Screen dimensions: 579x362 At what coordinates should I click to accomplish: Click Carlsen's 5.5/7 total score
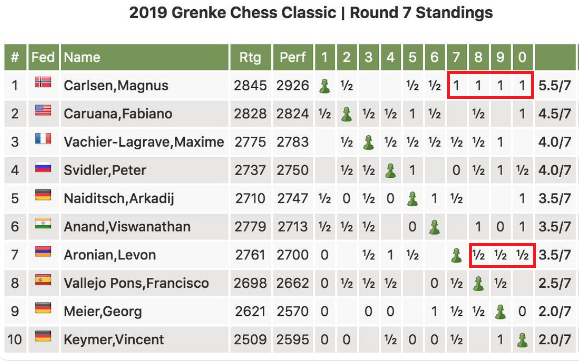pyautogui.click(x=555, y=86)
